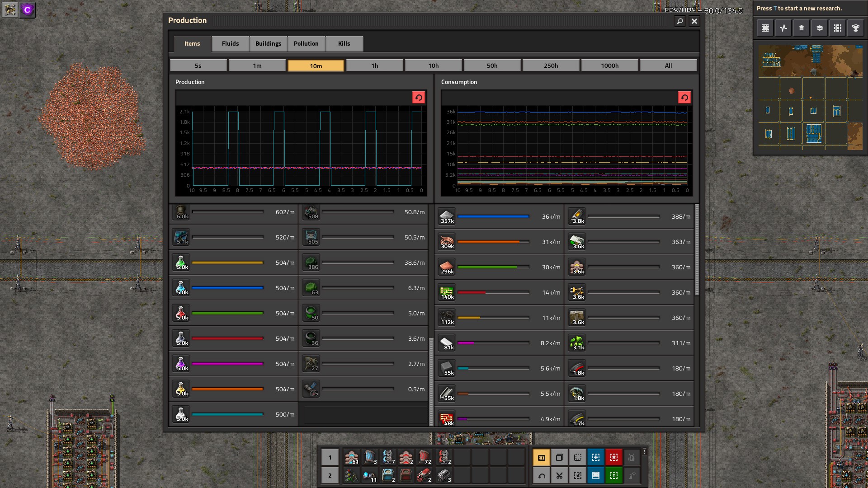Toggle the 520/m production item icon
868x488 pixels.
[x=181, y=237]
